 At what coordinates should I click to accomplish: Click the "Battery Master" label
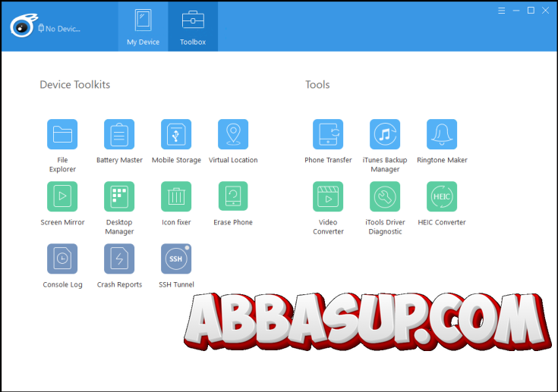click(x=119, y=160)
